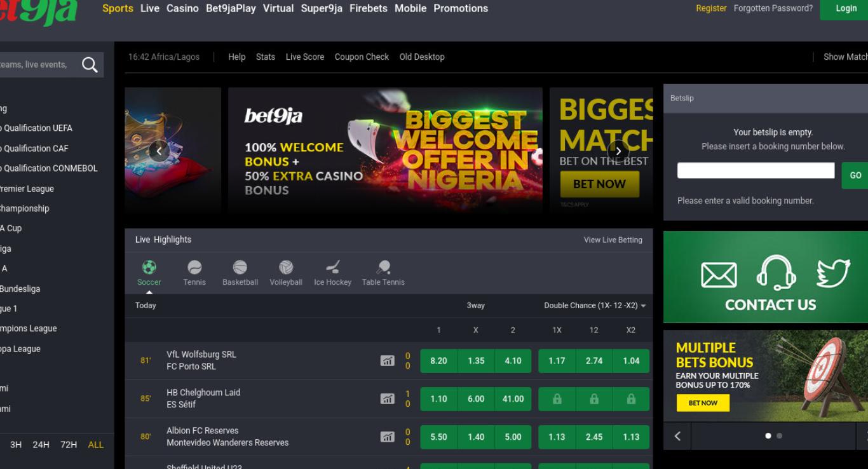Open Sports menu
The height and width of the screenshot is (469, 868).
coord(118,8)
